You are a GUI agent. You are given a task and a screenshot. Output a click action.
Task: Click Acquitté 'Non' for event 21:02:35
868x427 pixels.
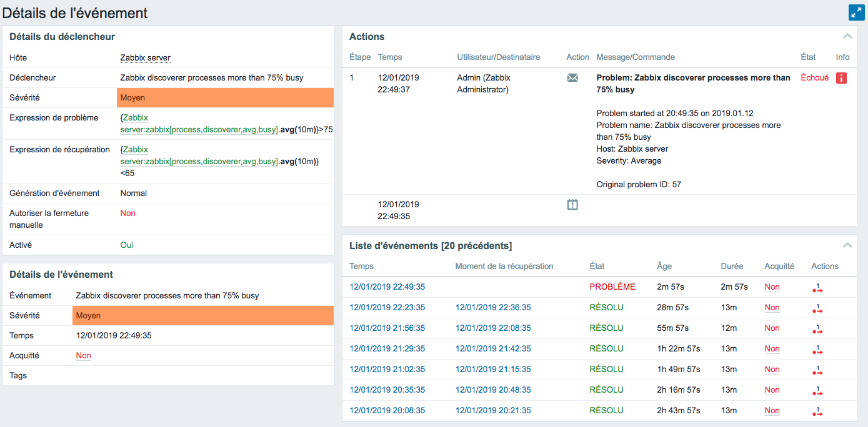tap(772, 370)
